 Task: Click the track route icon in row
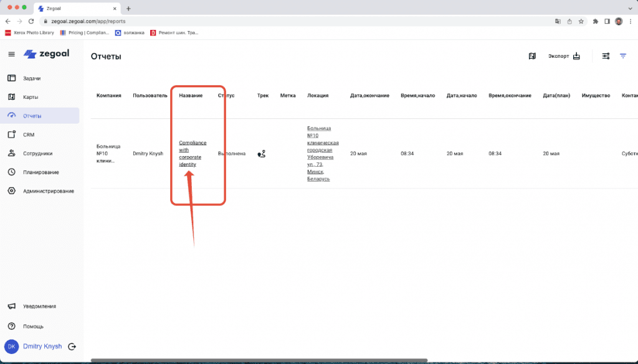(x=262, y=154)
